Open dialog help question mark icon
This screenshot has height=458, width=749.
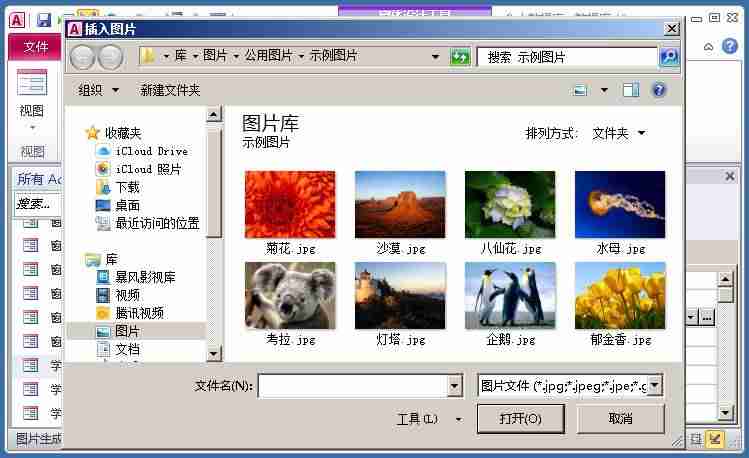(659, 90)
